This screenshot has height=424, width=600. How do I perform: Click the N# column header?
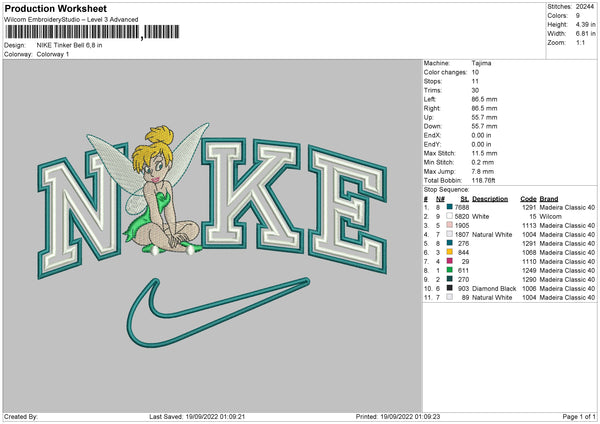[440, 199]
